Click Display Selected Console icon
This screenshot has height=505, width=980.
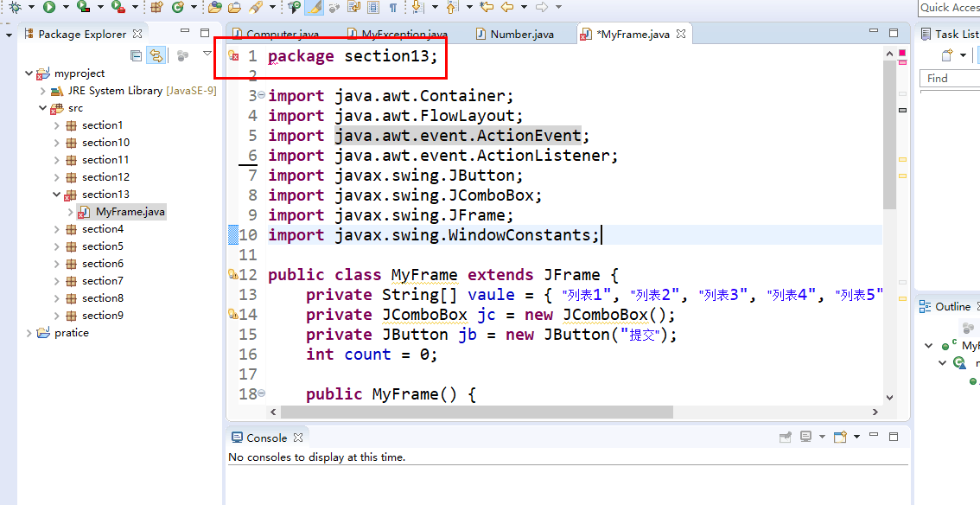click(806, 436)
